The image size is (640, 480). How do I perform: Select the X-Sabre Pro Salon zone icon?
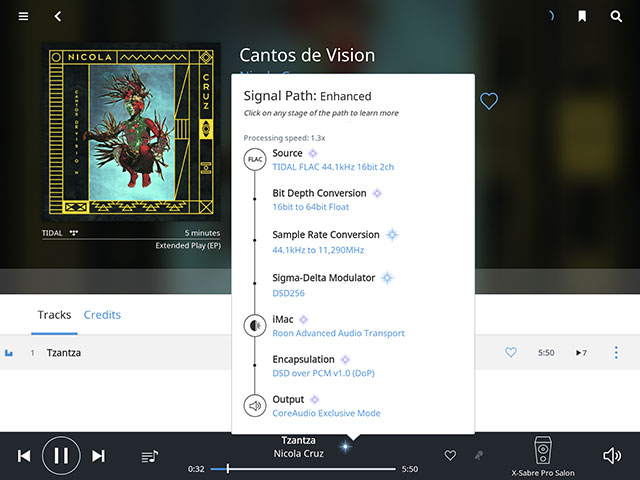(543, 450)
